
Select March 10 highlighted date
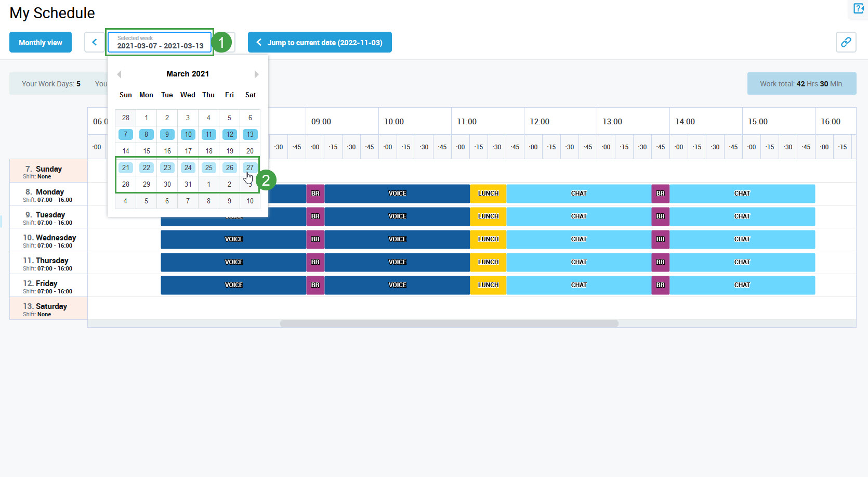point(188,134)
